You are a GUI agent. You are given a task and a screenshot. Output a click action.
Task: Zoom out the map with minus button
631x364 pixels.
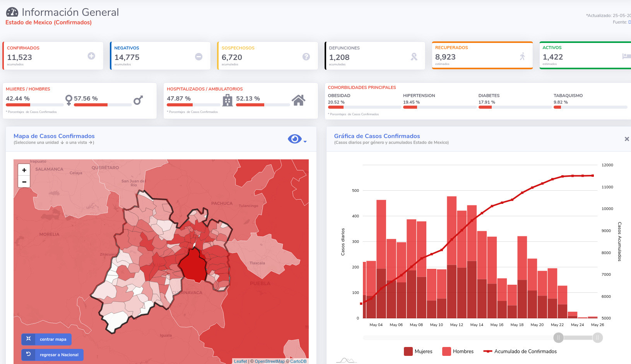click(x=24, y=181)
